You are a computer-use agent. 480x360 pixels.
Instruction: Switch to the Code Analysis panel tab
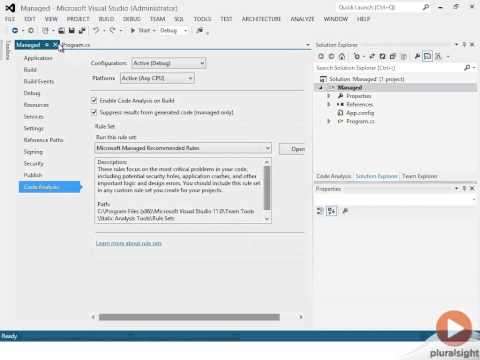click(x=334, y=176)
